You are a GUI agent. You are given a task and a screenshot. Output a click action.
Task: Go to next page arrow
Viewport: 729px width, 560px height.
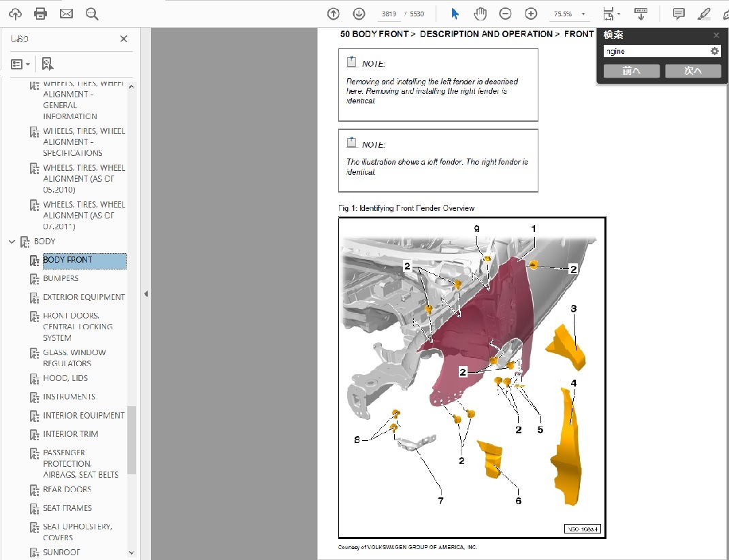(x=359, y=14)
